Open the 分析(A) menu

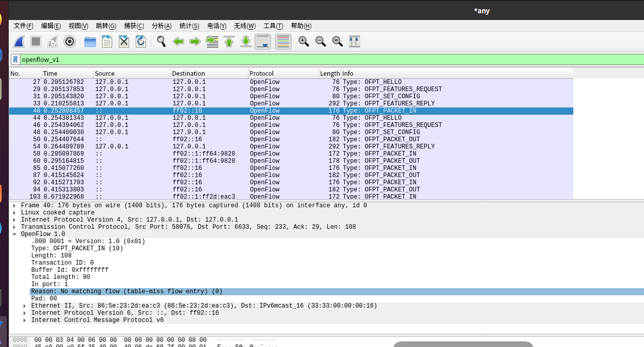click(161, 26)
